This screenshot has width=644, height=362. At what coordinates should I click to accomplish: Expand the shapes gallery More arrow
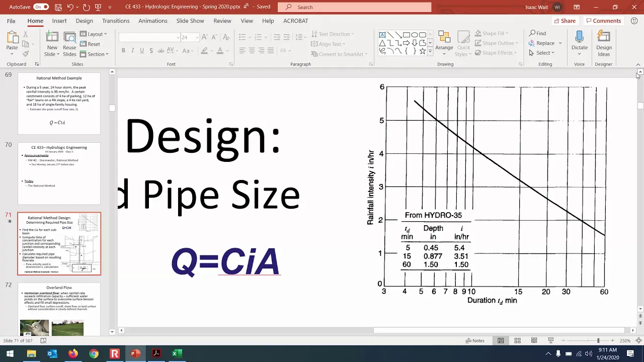[430, 51]
